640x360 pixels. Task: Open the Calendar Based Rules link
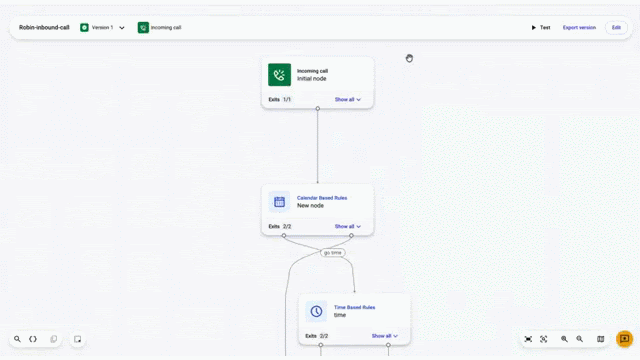pyautogui.click(x=322, y=198)
